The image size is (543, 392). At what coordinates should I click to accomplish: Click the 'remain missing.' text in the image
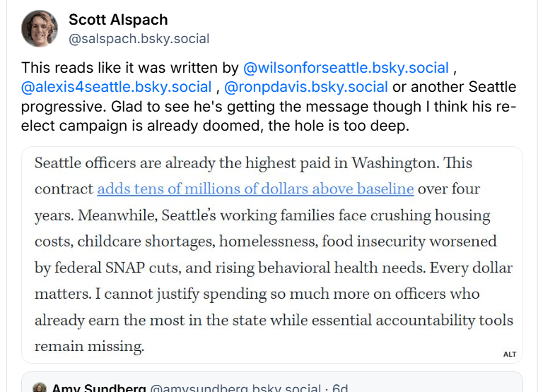[x=89, y=346]
